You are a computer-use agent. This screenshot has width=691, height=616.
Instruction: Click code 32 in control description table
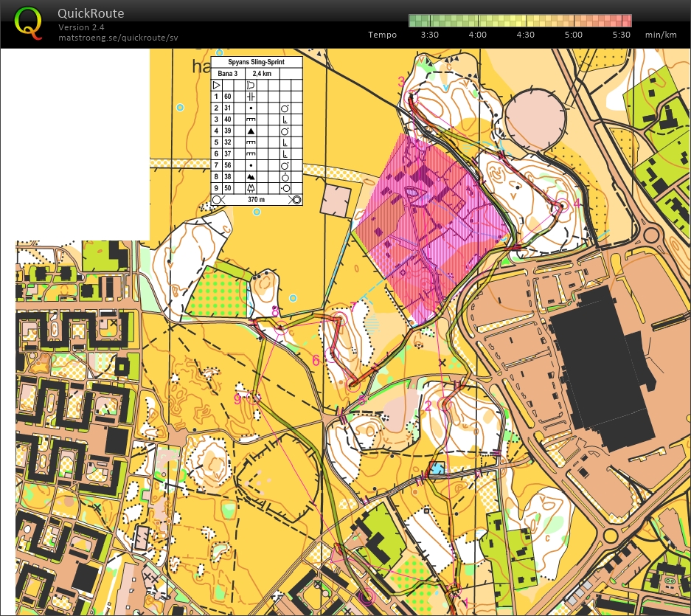pyautogui.click(x=227, y=142)
